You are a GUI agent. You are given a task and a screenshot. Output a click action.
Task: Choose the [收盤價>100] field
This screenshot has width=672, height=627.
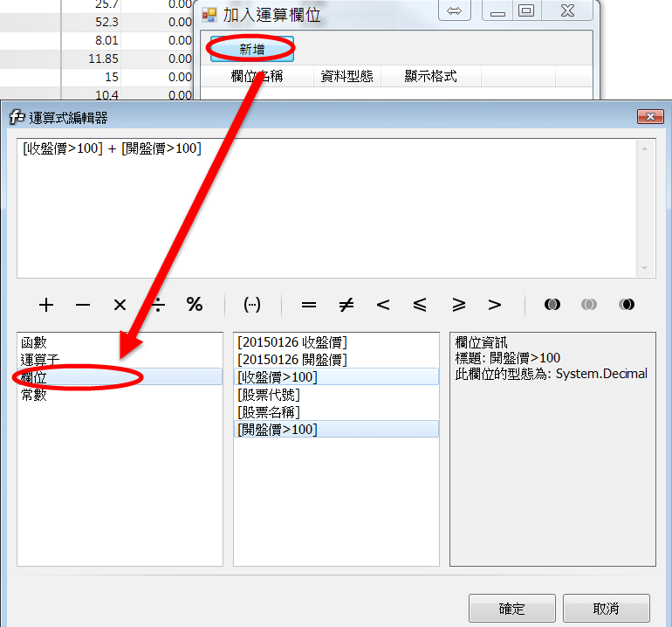[x=336, y=377]
